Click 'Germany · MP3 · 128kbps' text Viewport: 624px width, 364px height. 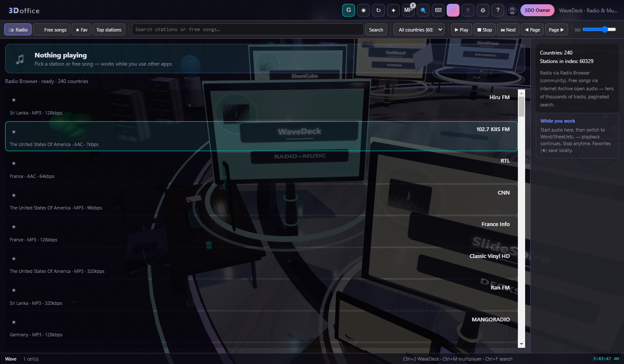[36, 335]
